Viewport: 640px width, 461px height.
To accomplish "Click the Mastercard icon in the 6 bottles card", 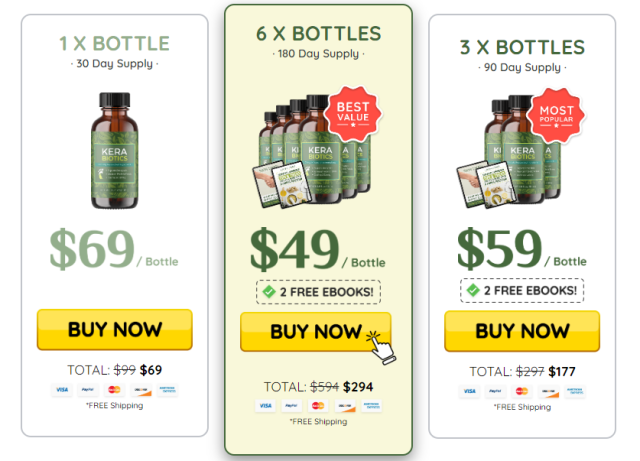I will 318,405.
